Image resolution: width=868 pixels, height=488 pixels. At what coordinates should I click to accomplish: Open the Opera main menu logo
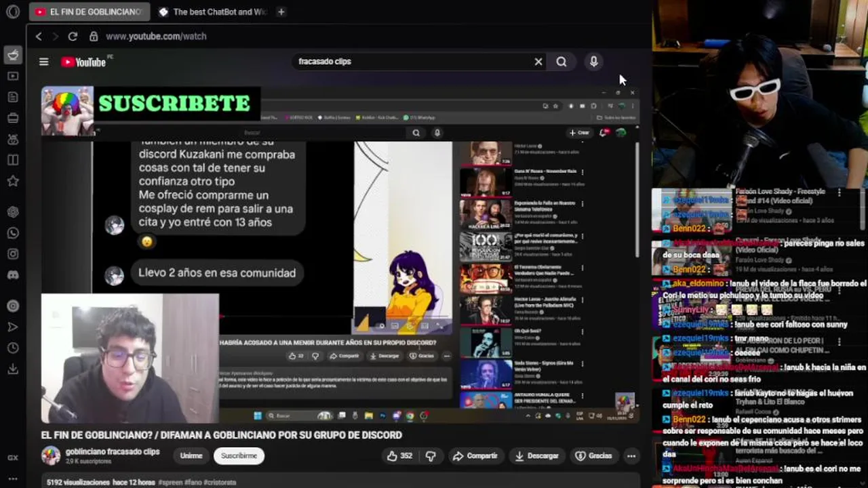pos(12,12)
